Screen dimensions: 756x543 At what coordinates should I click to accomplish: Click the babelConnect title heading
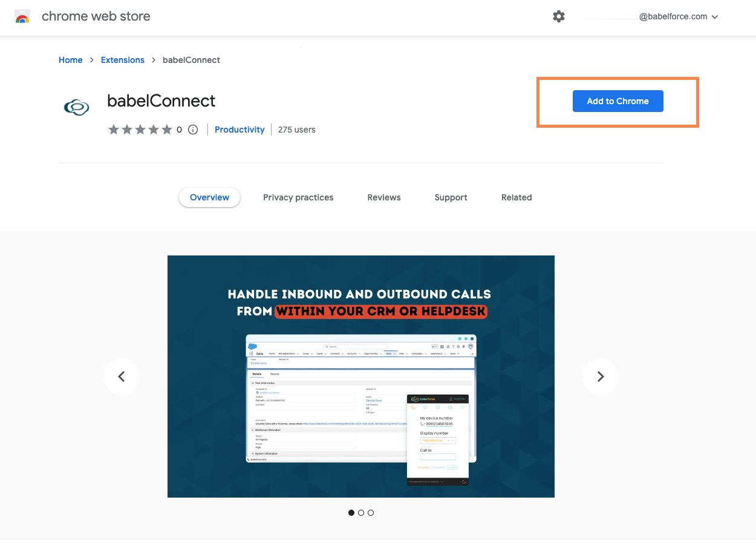click(161, 100)
